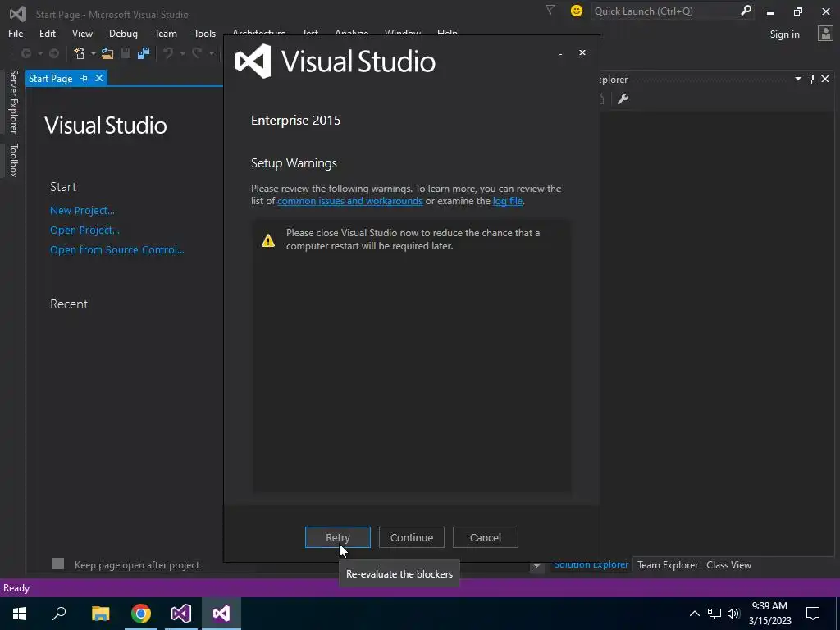Image resolution: width=840 pixels, height=630 pixels.
Task: Click the account avatar icon beside Sign in
Action: [825, 34]
